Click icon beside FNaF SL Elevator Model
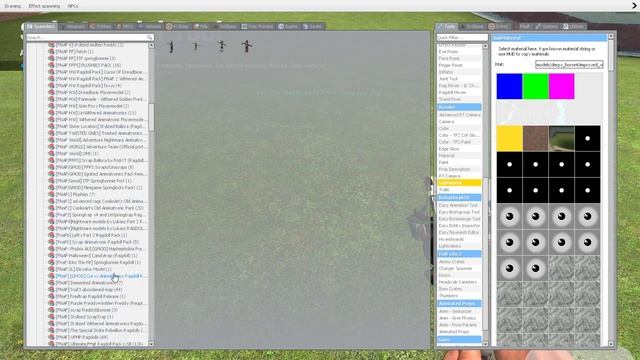Screen dimensions: 640x360 pyautogui.click(x=51, y=269)
